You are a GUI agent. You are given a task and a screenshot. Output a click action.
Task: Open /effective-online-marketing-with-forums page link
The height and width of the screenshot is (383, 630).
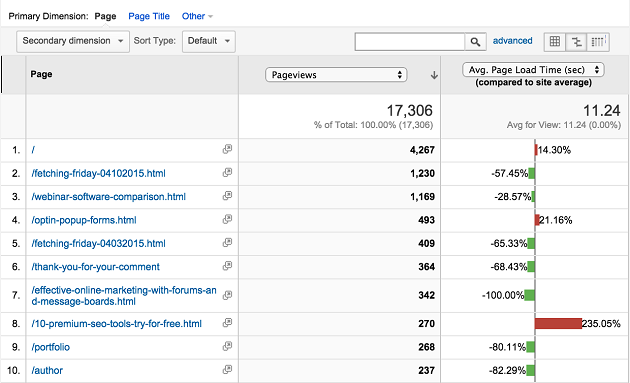(x=124, y=296)
